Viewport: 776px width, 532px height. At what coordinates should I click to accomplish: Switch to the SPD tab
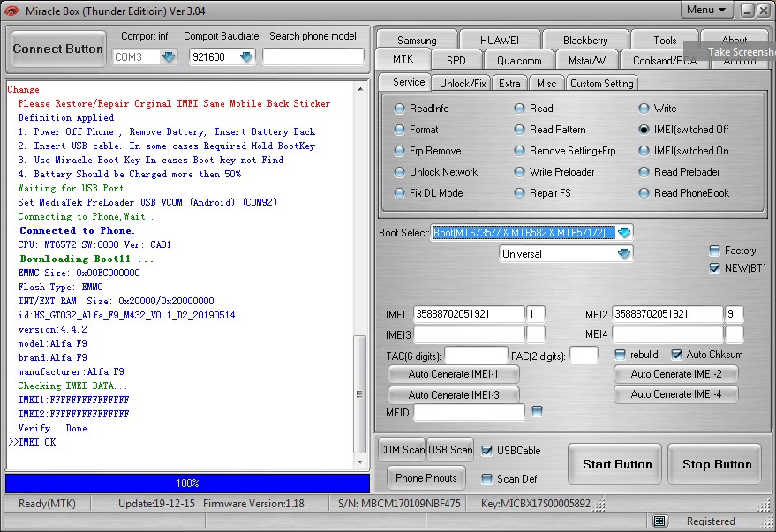pos(456,60)
